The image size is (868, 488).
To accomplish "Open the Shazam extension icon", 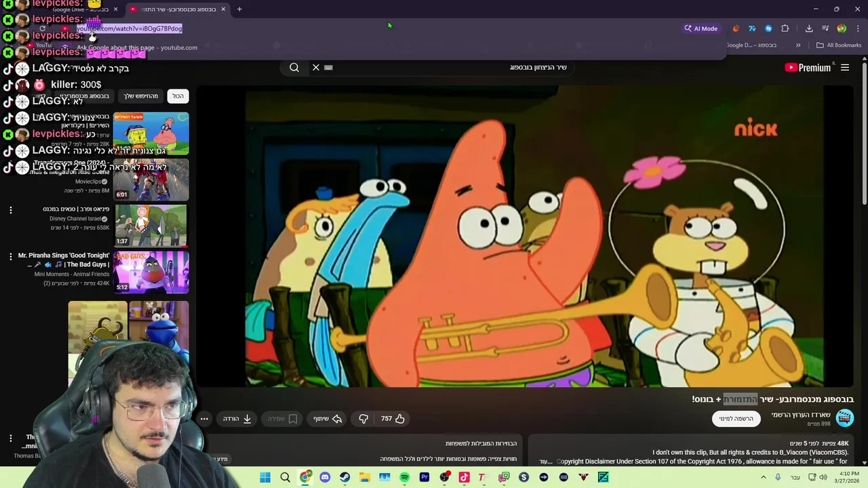I will pyautogui.click(x=768, y=28).
